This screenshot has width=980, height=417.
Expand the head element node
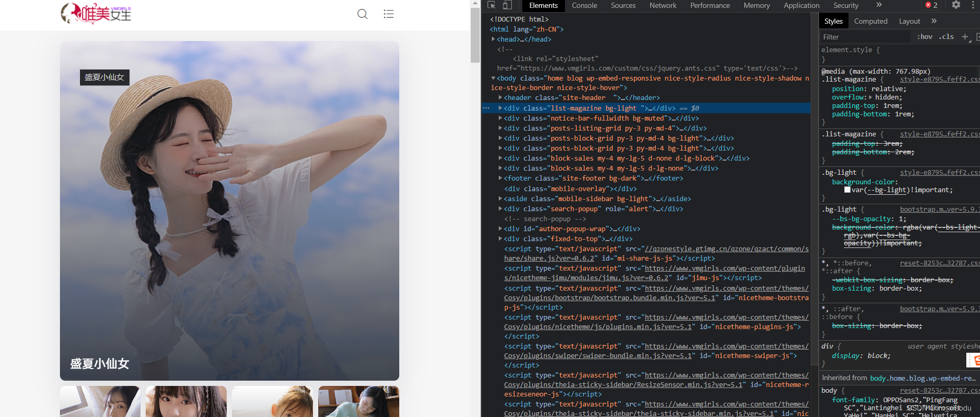(x=493, y=39)
